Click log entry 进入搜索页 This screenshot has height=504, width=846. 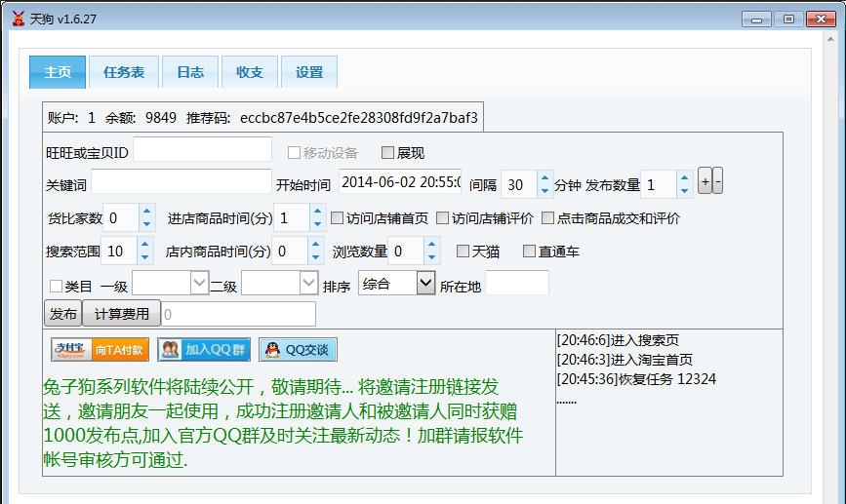[618, 340]
